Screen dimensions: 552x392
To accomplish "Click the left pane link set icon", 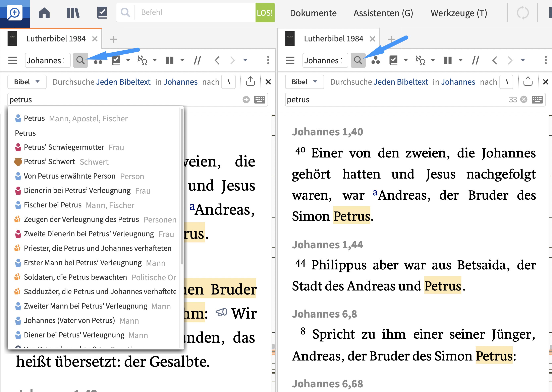I will [x=143, y=60].
